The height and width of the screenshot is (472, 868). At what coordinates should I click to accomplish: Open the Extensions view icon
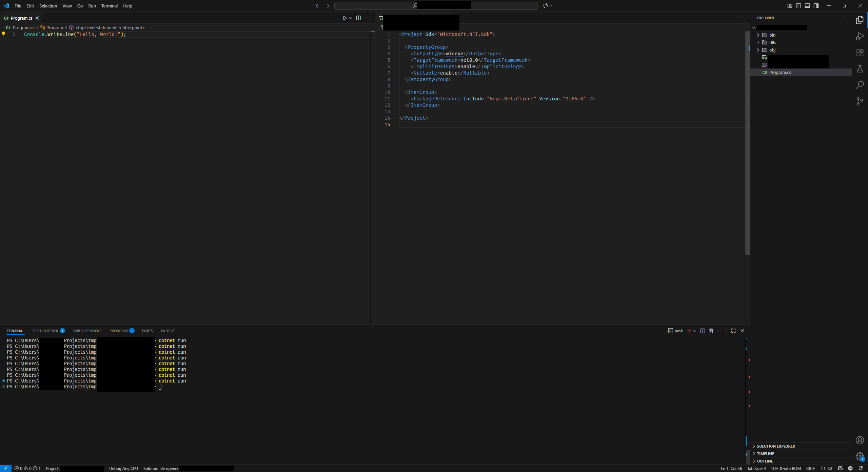pos(860,53)
